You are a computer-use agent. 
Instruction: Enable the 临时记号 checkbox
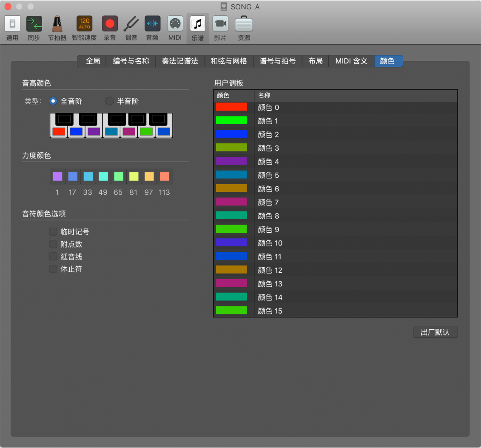tap(54, 231)
